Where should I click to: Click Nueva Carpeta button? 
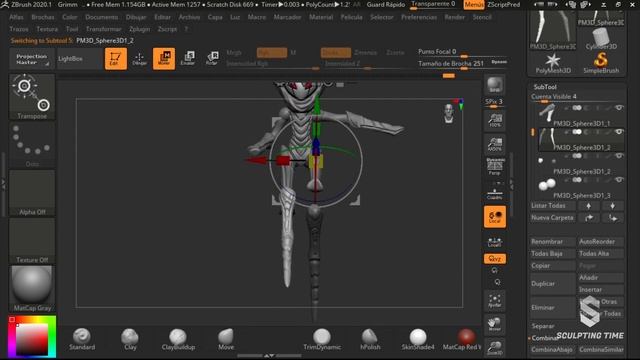point(552,218)
